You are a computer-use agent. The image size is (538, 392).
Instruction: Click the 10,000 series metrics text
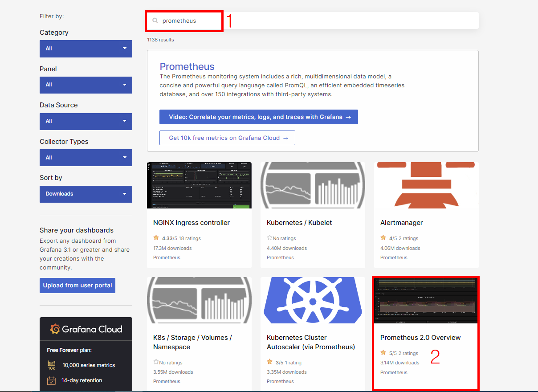(x=89, y=365)
